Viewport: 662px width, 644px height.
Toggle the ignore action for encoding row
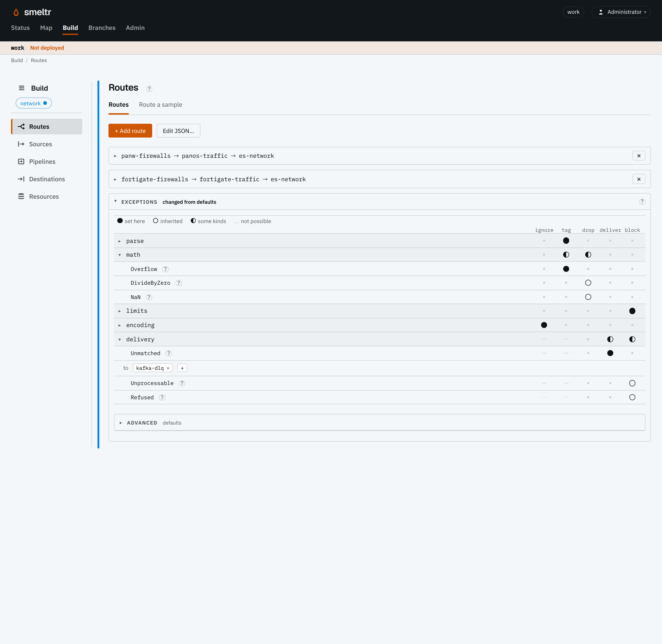click(x=544, y=325)
